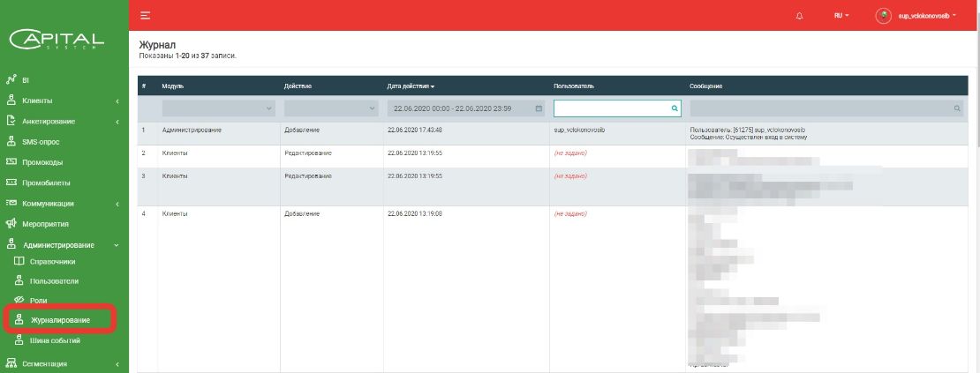The width and height of the screenshot is (980, 373).
Task: Click the user avatar icon
Action: pos(883,16)
